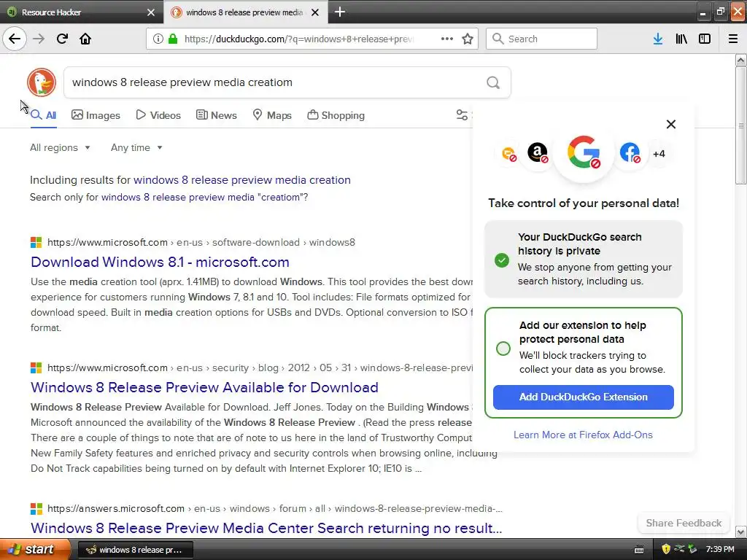Close the personal data popup
747x560 pixels.
(x=671, y=124)
